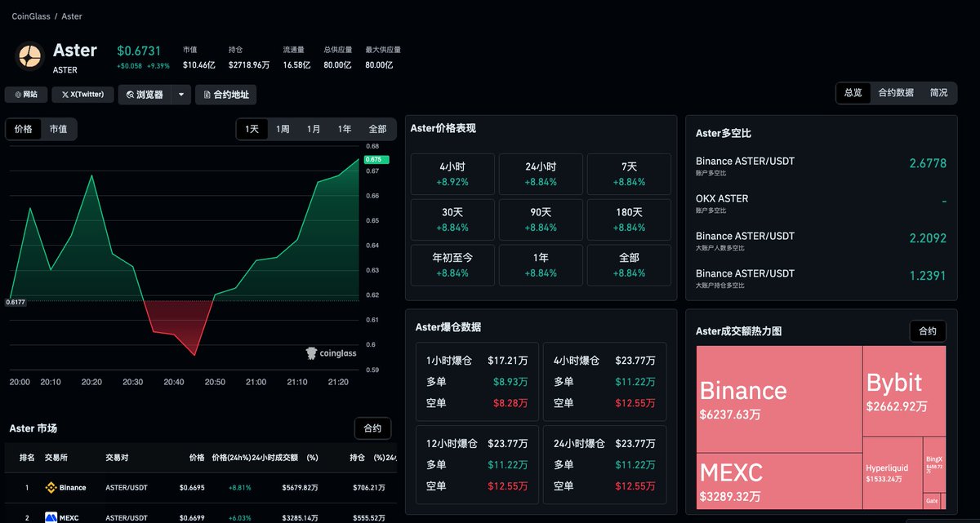Viewport: 980px width, 523px height.
Task: Click the 90天 price performance card
Action: [x=541, y=219]
